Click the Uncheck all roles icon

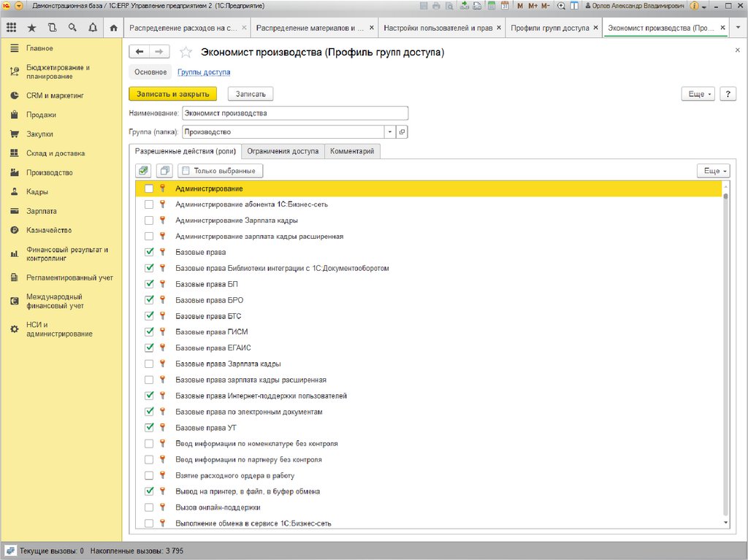click(x=164, y=171)
